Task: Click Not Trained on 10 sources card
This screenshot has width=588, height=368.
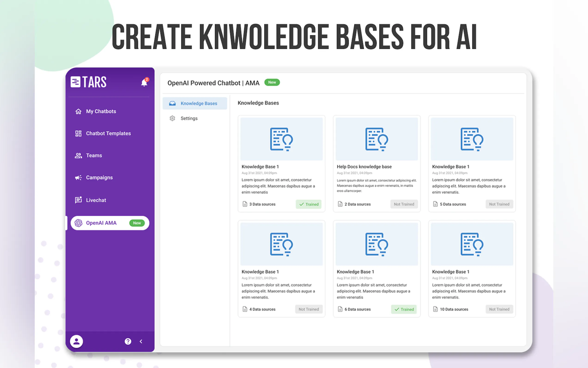Action: [x=499, y=309]
